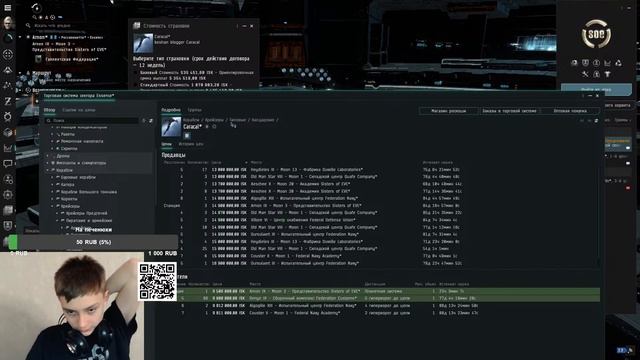Click the market tree settings icon beside search
This screenshot has width=640, height=360.
coord(144,121)
